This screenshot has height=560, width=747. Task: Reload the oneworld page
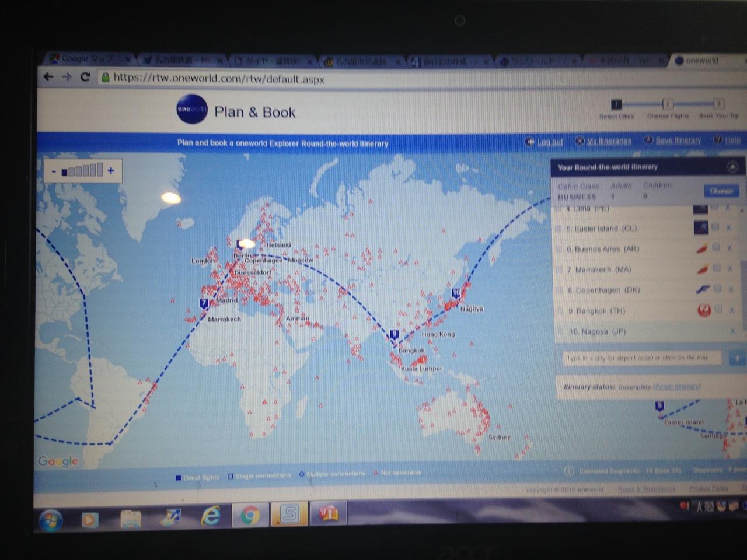tap(85, 76)
